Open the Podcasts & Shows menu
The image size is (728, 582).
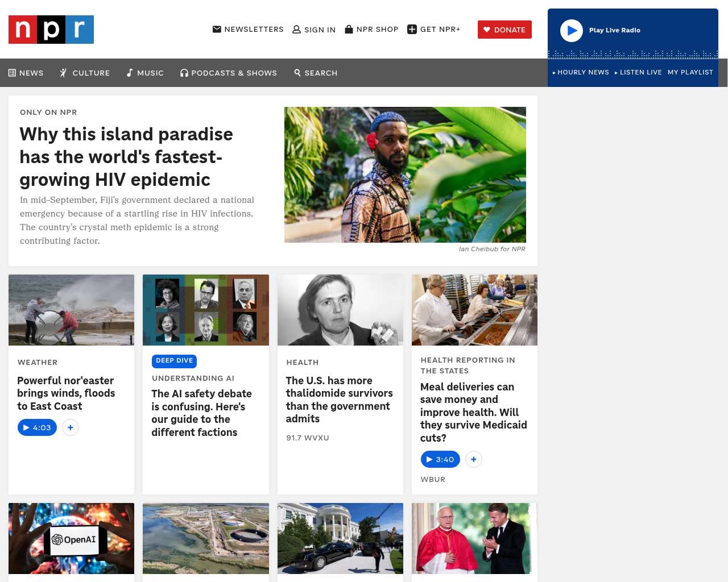click(229, 73)
